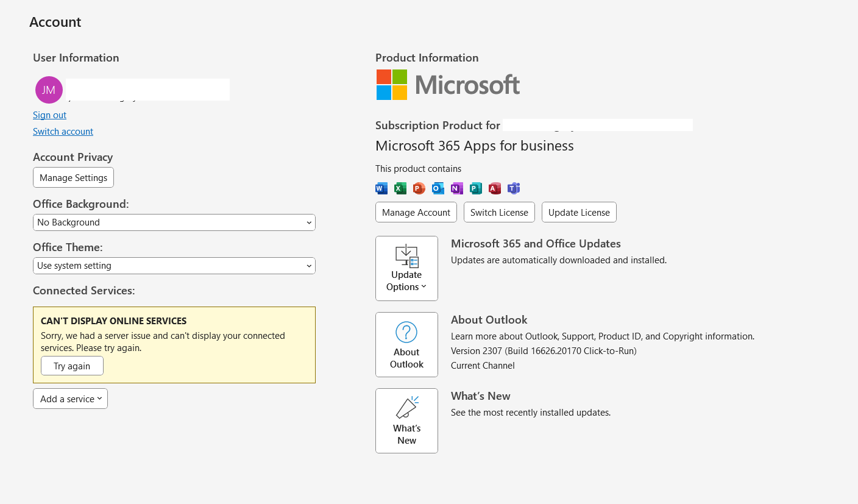The width and height of the screenshot is (858, 504).
Task: Click the Try again button in the services warning
Action: tap(72, 366)
